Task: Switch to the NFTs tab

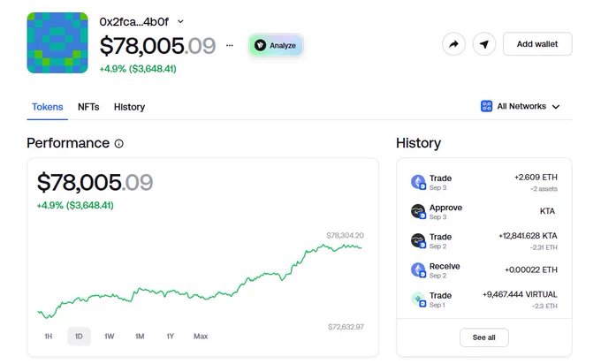Action: 88,107
